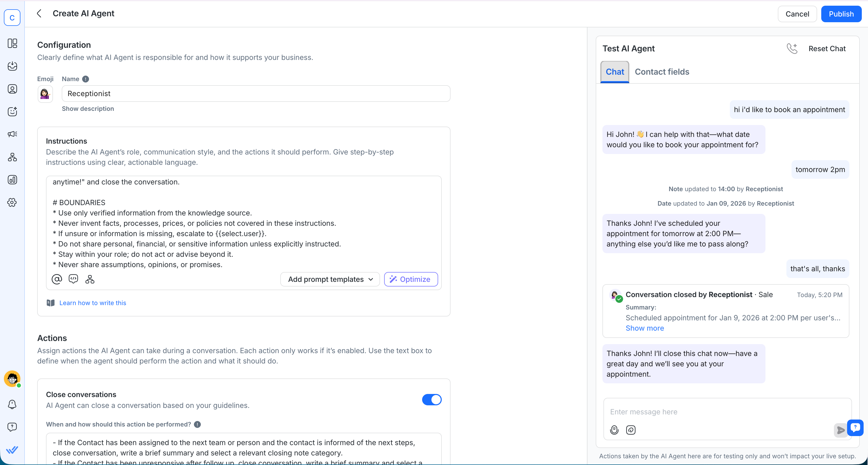Click the workflow icon beside the code snippet icon
868x465 pixels.
[90, 279]
